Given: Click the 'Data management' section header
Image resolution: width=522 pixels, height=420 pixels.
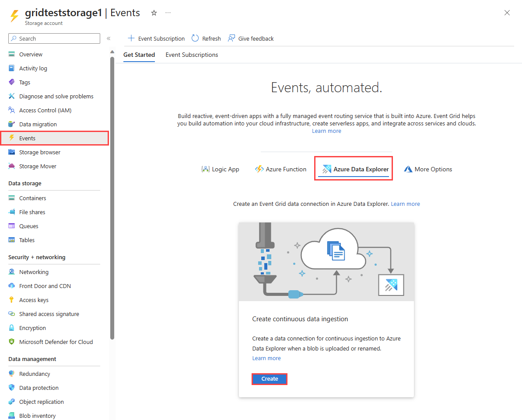Looking at the screenshot, I should pos(32,359).
